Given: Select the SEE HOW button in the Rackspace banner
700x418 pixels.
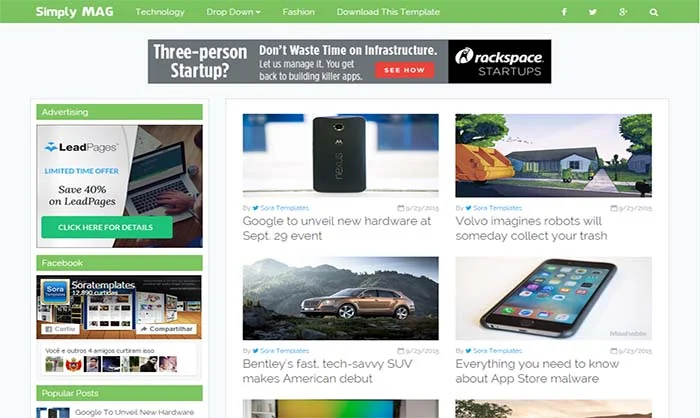Looking at the screenshot, I should (x=404, y=70).
